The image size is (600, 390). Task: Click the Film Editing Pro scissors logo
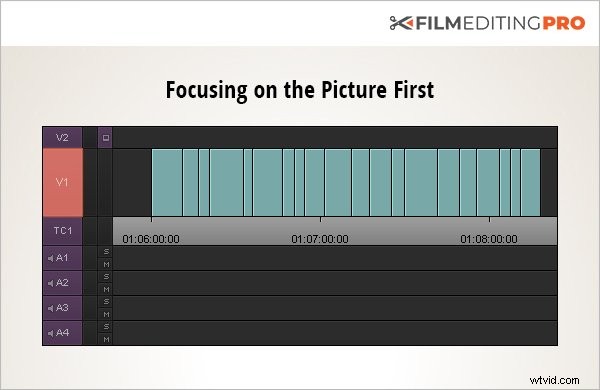tap(401, 23)
